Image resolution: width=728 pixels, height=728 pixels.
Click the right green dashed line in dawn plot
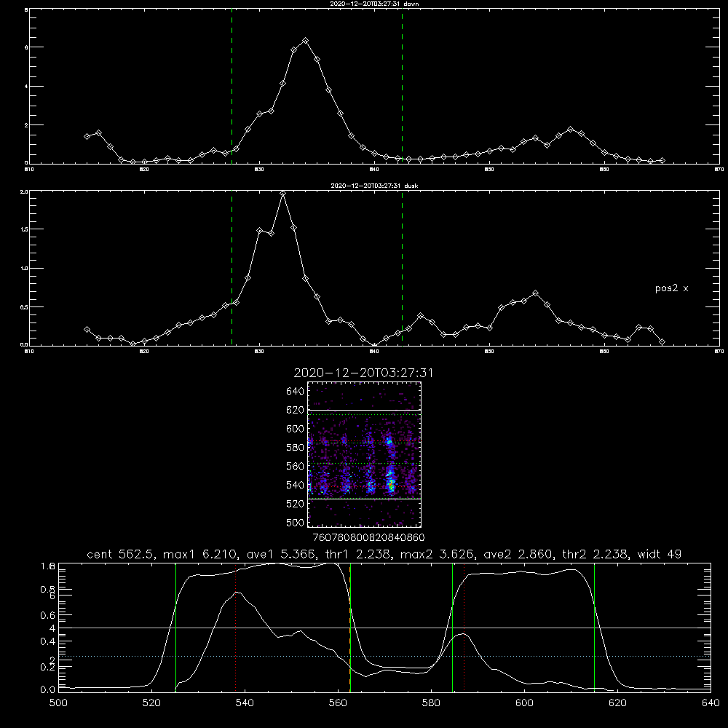402,86
